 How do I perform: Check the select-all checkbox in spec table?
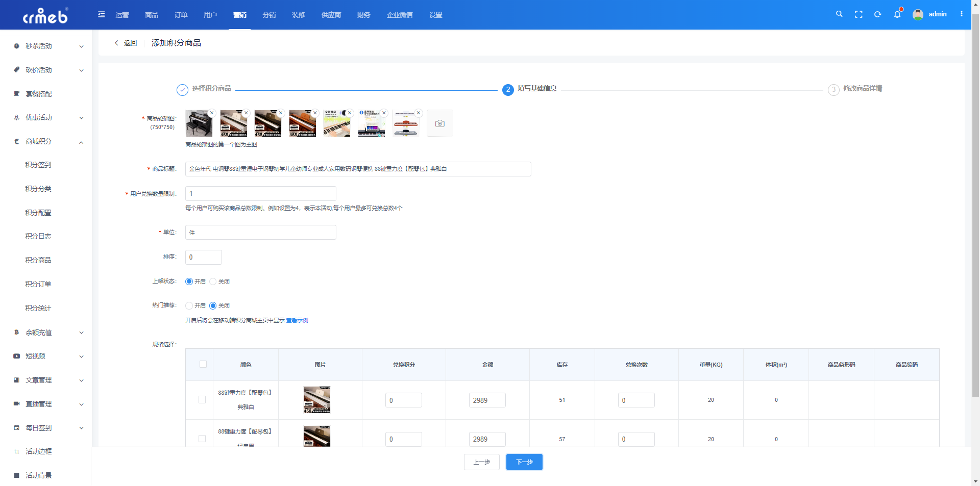[203, 364]
